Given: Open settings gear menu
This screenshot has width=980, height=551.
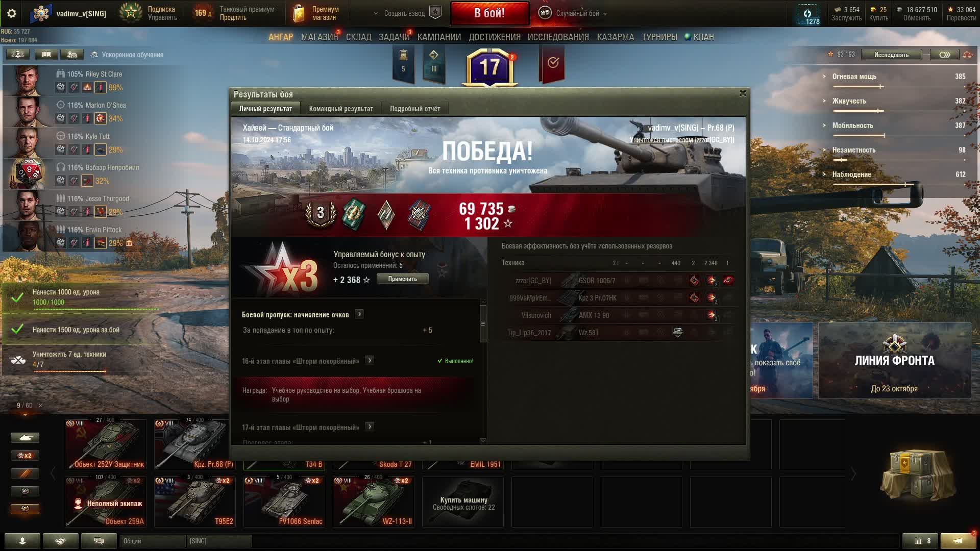Looking at the screenshot, I should [x=12, y=14].
